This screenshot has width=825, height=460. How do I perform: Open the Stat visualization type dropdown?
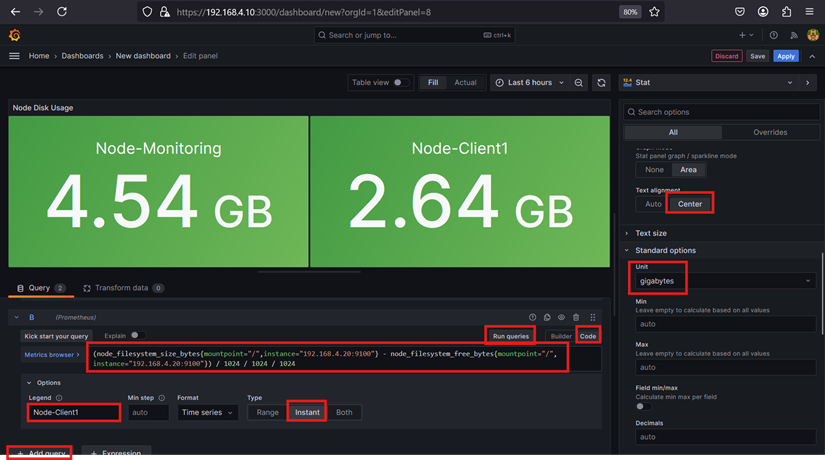[708, 83]
